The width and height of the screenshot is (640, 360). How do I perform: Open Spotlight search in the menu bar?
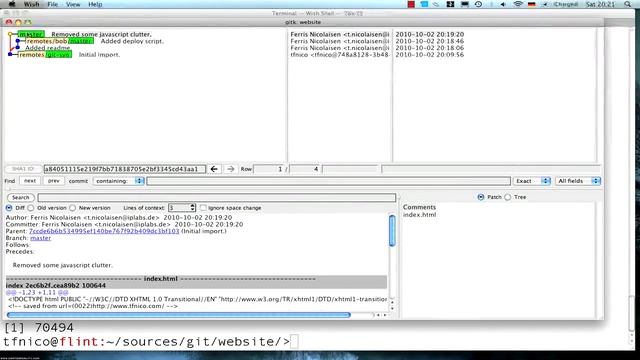(628, 4)
